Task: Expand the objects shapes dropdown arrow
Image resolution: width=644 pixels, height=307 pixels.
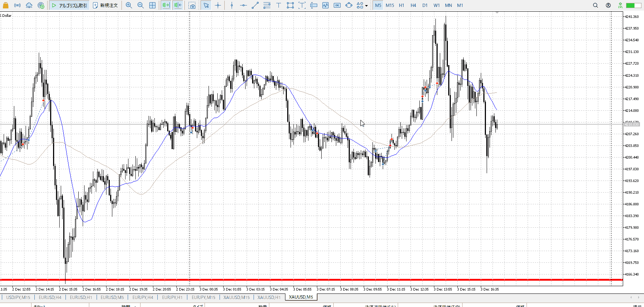Action: click(366, 6)
